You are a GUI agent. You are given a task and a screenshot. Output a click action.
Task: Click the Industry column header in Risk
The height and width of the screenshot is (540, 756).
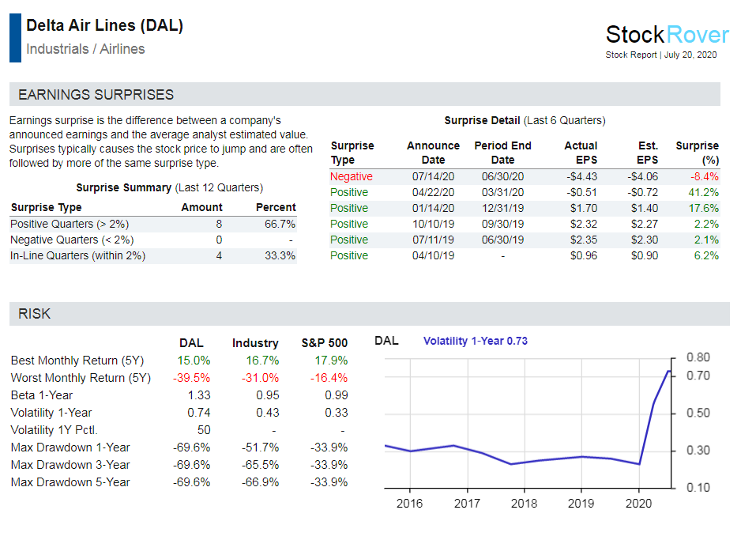(255, 343)
